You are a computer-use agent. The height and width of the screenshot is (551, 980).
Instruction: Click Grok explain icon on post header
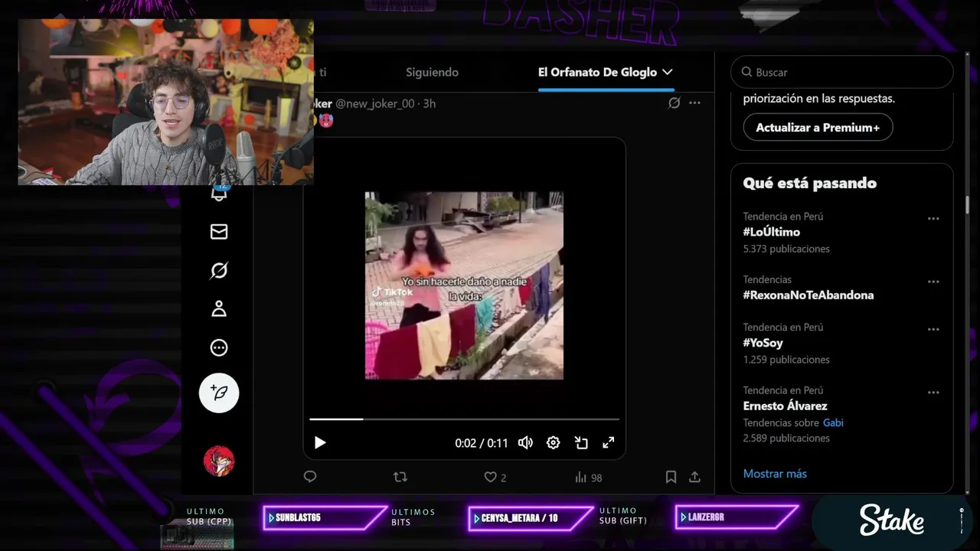click(x=674, y=103)
